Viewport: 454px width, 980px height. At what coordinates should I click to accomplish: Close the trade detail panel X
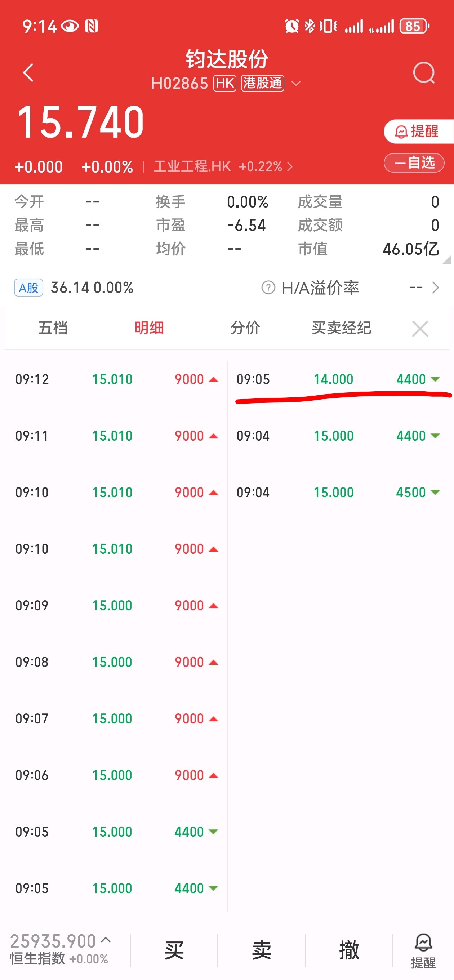tap(420, 328)
